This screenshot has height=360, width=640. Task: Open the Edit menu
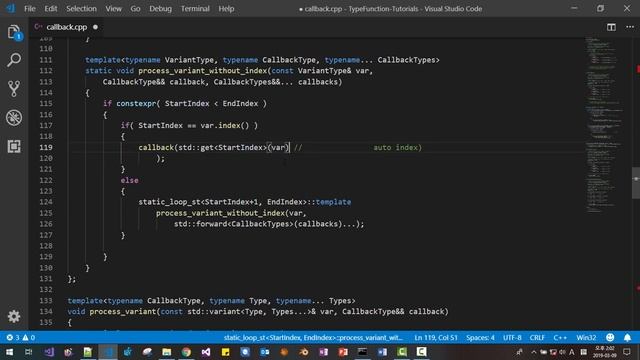pyautogui.click(x=51, y=9)
